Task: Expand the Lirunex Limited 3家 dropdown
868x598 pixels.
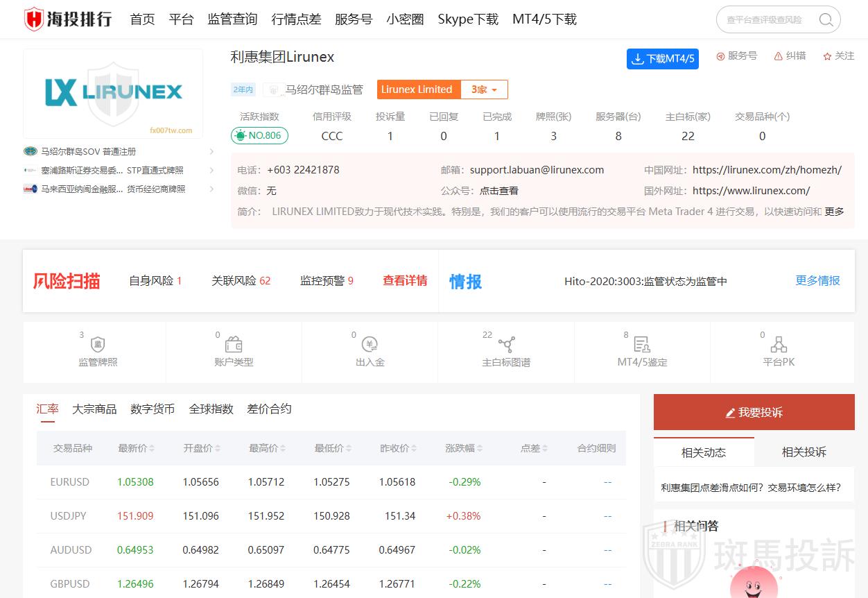Action: pos(484,89)
